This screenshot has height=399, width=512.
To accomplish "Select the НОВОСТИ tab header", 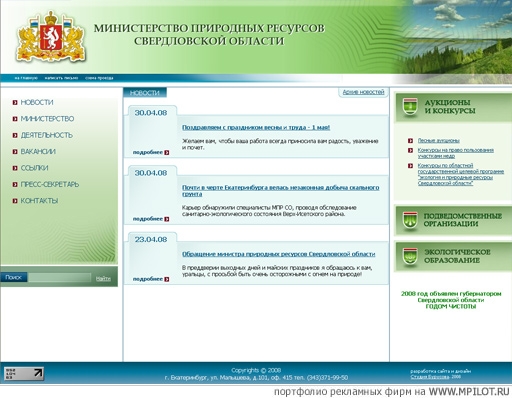I will (x=145, y=93).
